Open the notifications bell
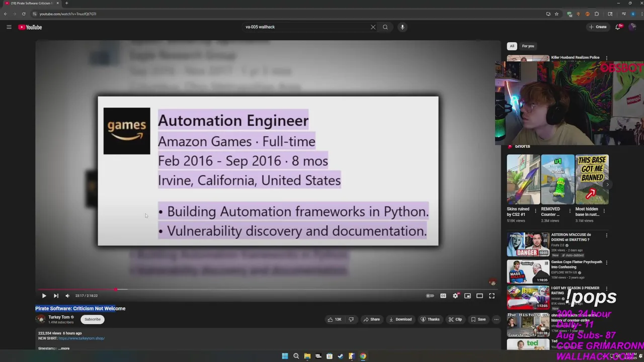644x362 pixels. pos(618,27)
